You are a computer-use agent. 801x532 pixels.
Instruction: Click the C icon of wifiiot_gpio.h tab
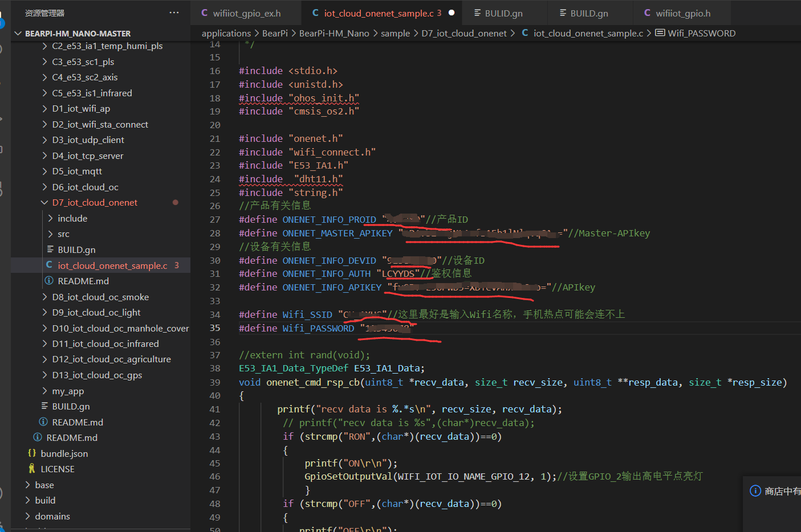coord(647,13)
